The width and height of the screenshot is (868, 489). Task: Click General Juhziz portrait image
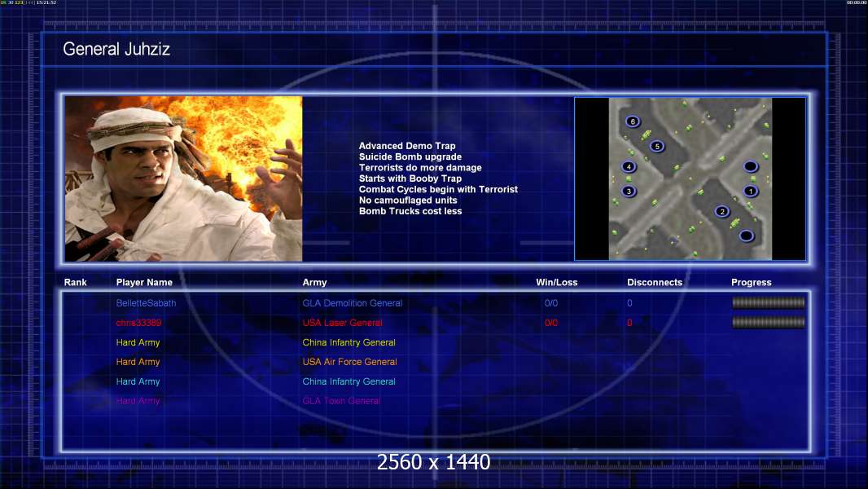click(184, 178)
